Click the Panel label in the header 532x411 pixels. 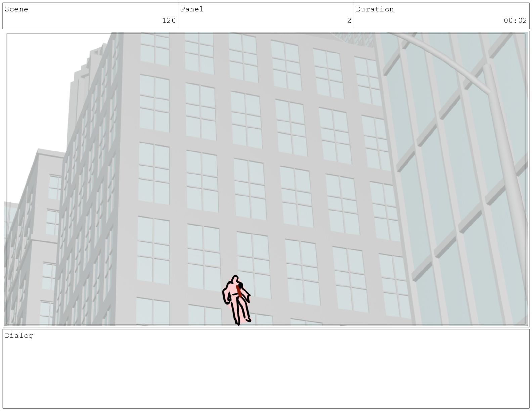[x=192, y=9]
